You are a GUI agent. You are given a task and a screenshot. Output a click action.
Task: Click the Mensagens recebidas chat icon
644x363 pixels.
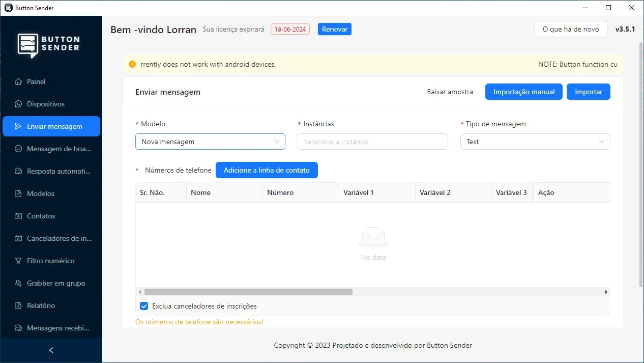[x=18, y=328]
